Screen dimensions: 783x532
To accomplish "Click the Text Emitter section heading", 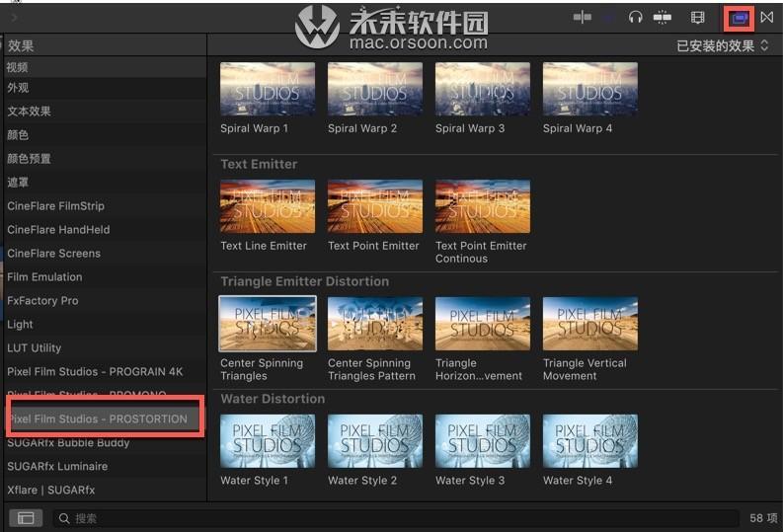I will 259,164.
